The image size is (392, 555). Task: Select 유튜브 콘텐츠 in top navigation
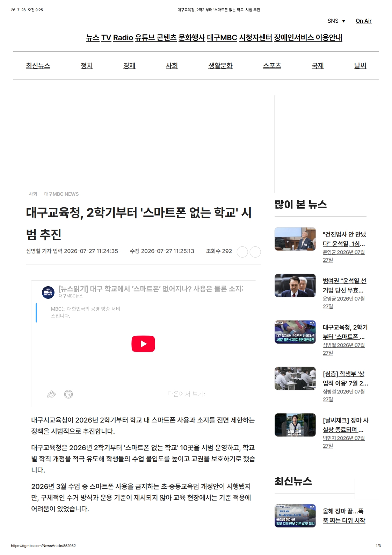click(x=156, y=37)
